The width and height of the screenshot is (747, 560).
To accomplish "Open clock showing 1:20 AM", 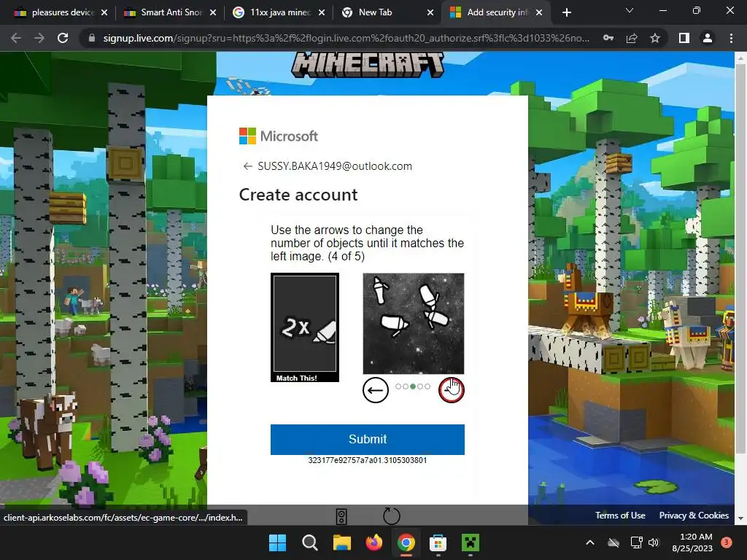I will 692,542.
